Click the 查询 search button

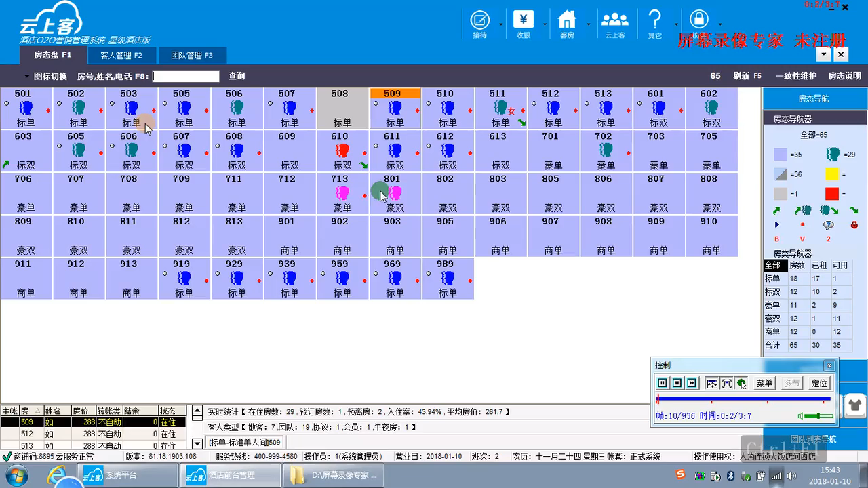click(x=237, y=76)
